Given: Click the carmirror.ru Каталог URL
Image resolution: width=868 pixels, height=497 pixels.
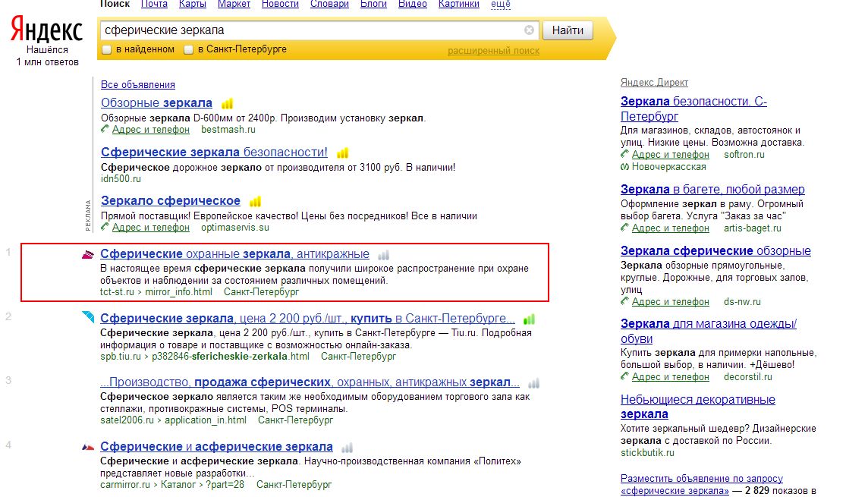Looking at the screenshot, I should click(x=172, y=484).
